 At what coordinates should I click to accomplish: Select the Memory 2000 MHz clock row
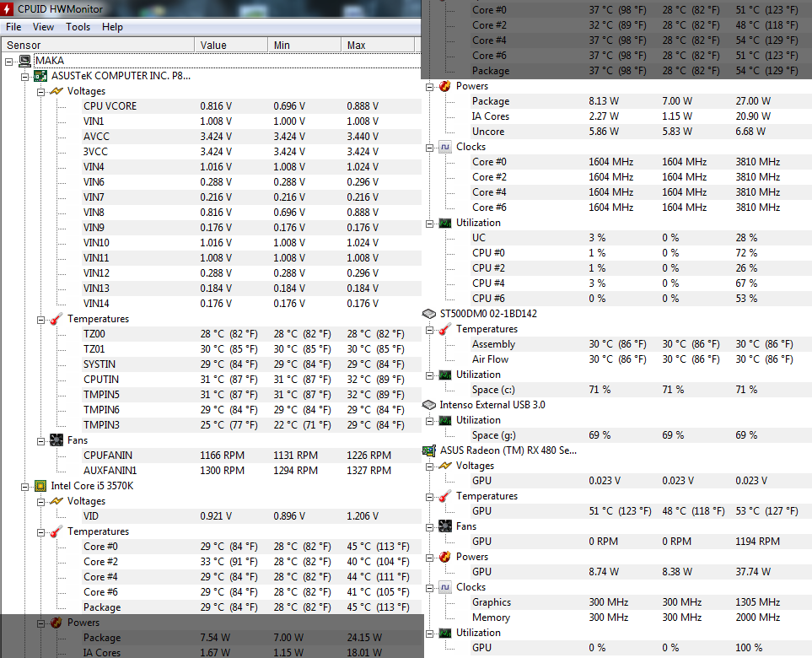(x=641, y=618)
